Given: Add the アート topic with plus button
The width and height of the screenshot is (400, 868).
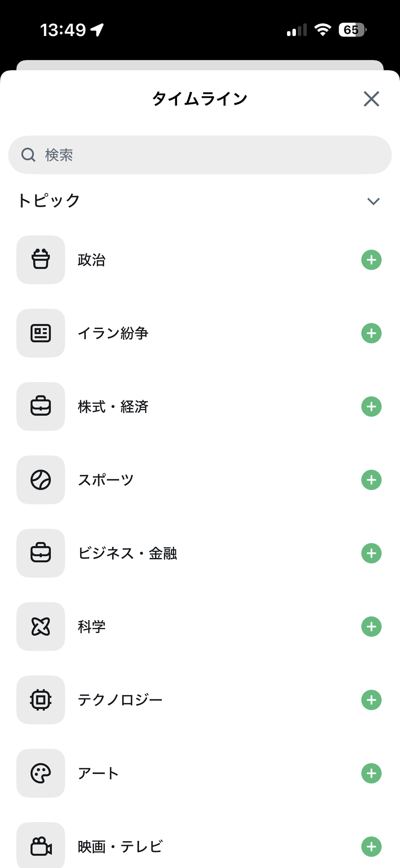Looking at the screenshot, I should (x=371, y=773).
